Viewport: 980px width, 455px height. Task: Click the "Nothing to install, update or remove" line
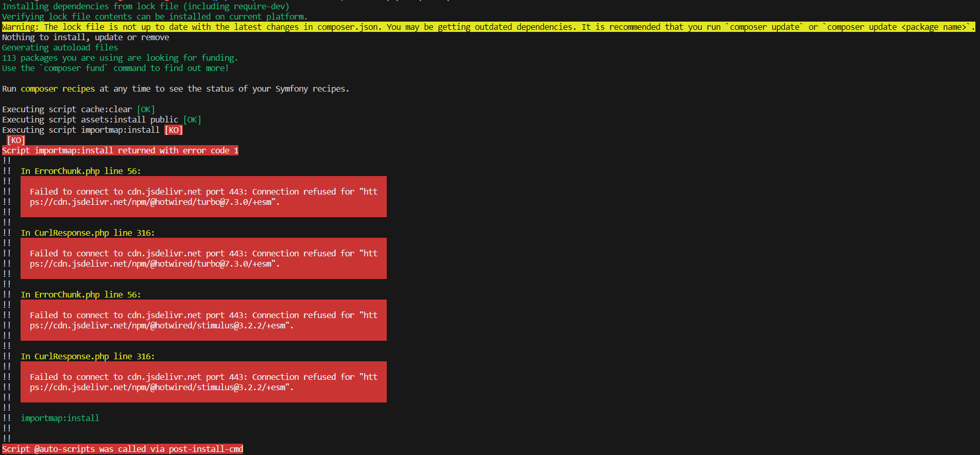(85, 37)
